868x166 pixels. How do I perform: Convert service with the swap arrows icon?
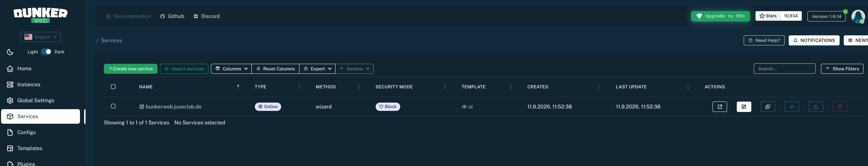[x=791, y=107]
